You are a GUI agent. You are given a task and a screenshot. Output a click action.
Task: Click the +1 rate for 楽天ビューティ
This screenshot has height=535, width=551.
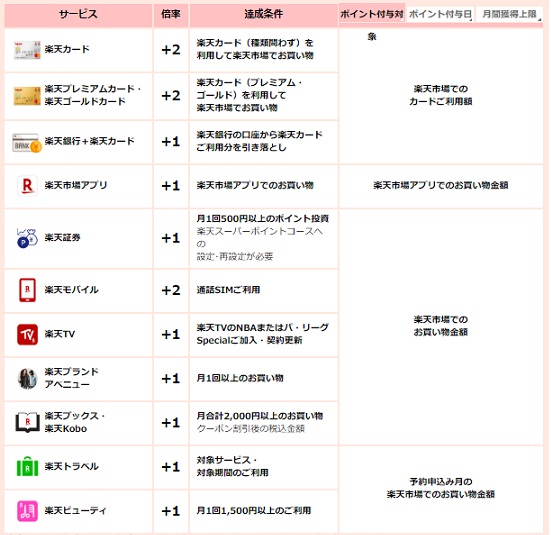(171, 511)
